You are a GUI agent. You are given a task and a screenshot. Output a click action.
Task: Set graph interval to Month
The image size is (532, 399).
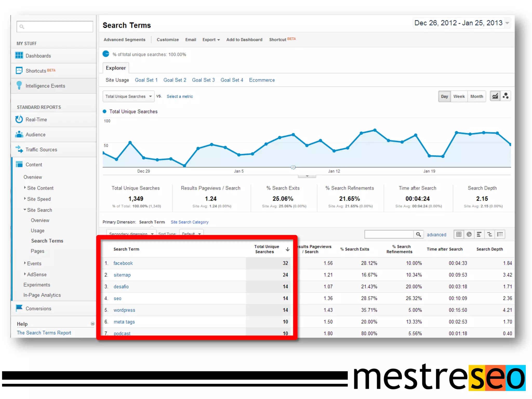point(477,96)
